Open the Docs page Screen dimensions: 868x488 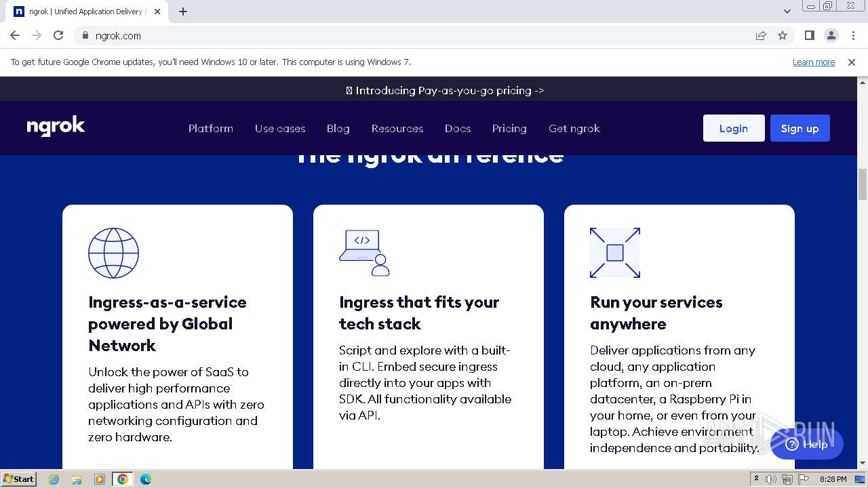pyautogui.click(x=458, y=128)
